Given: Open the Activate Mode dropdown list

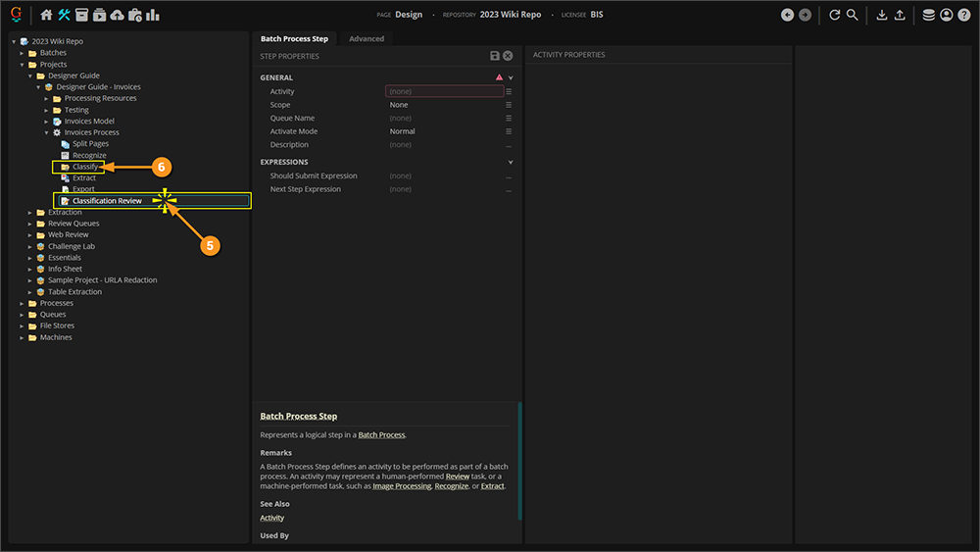Looking at the screenshot, I should (x=509, y=131).
